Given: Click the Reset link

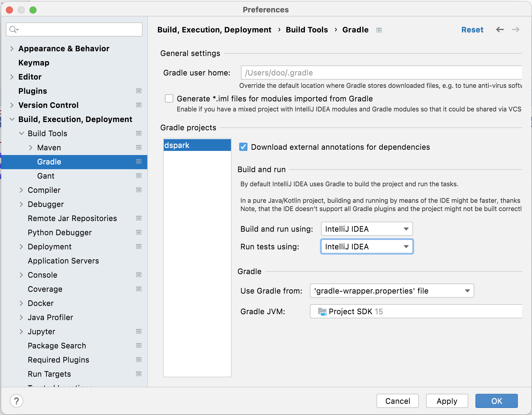Looking at the screenshot, I should 472,29.
